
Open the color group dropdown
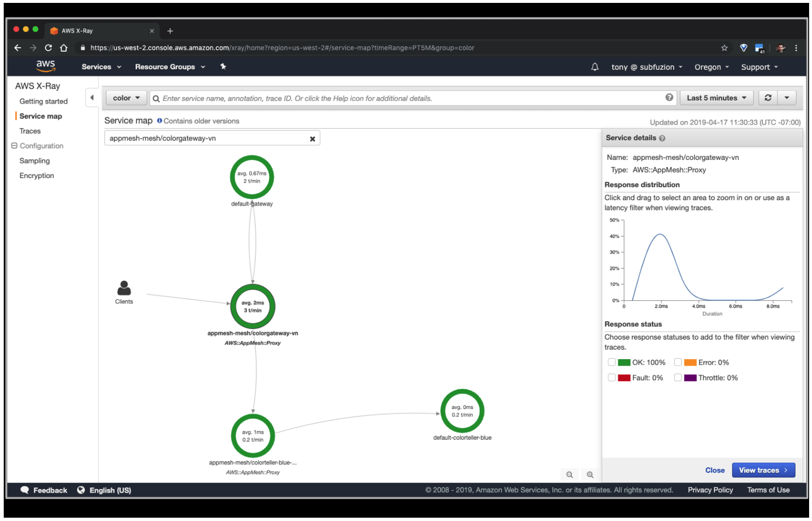(x=126, y=98)
